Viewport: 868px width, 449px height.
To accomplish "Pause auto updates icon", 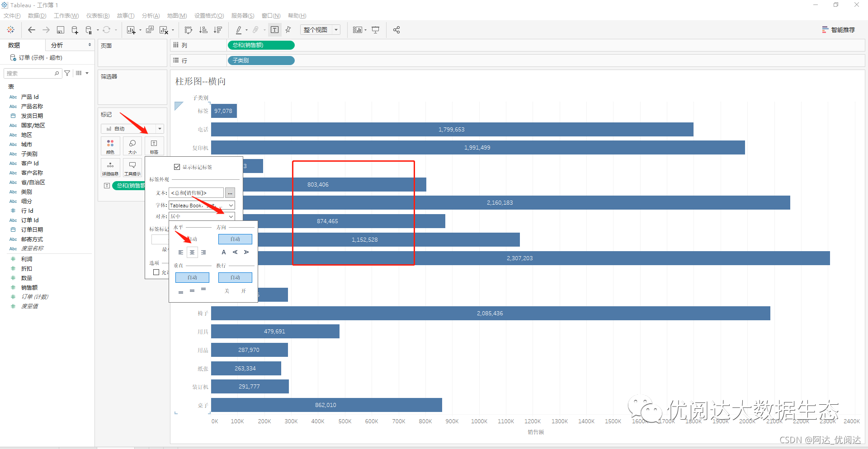I will pos(89,30).
